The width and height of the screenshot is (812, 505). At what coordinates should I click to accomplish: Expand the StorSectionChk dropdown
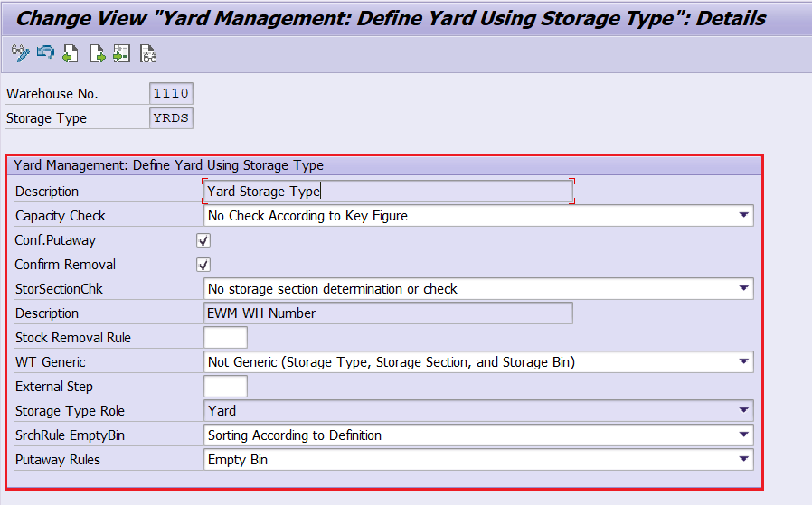point(742,289)
